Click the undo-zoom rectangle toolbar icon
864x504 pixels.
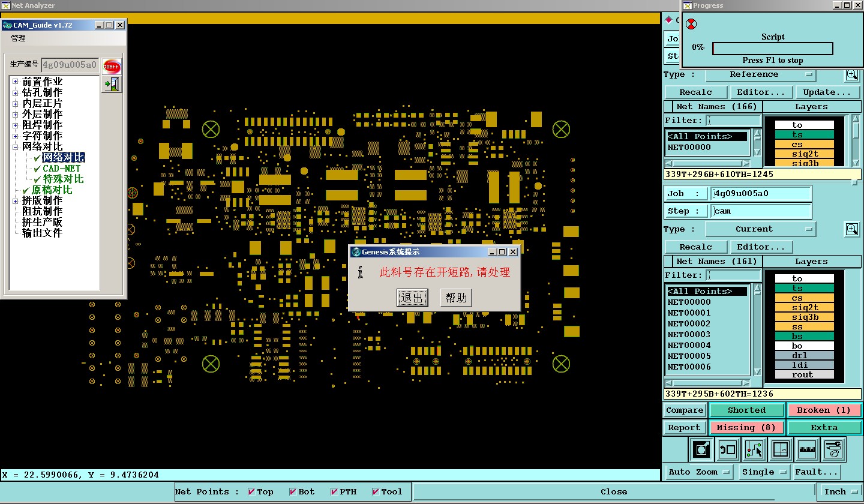click(727, 449)
